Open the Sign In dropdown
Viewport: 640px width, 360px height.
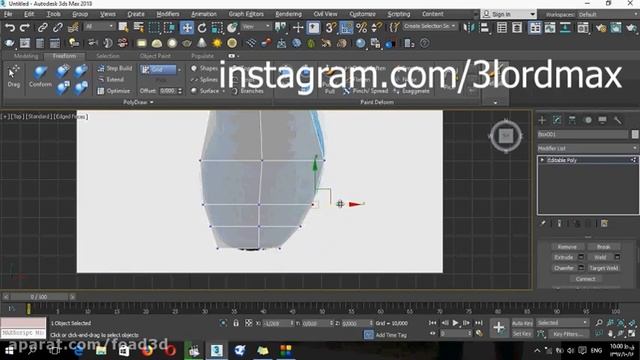tap(509, 14)
